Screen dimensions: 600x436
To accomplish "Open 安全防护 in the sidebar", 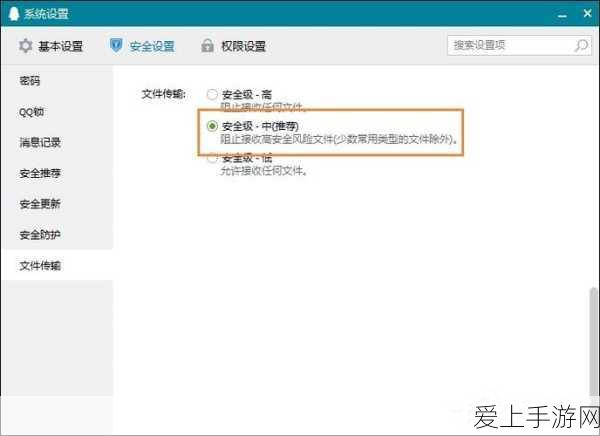I will tap(57, 234).
